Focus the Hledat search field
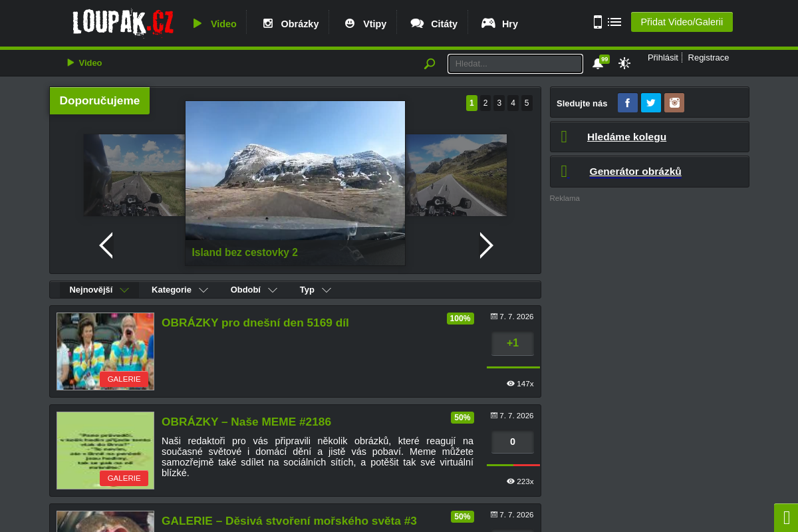The width and height of the screenshot is (798, 532). point(515,64)
